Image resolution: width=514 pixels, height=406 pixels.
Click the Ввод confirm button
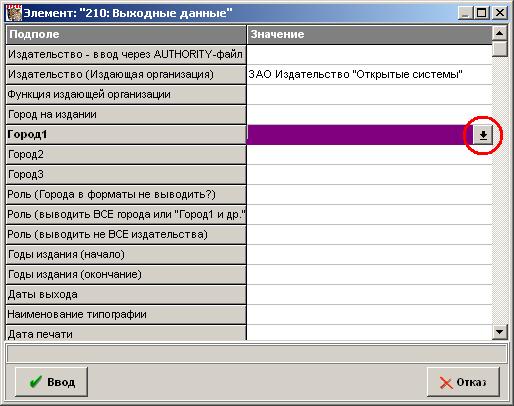point(51,382)
